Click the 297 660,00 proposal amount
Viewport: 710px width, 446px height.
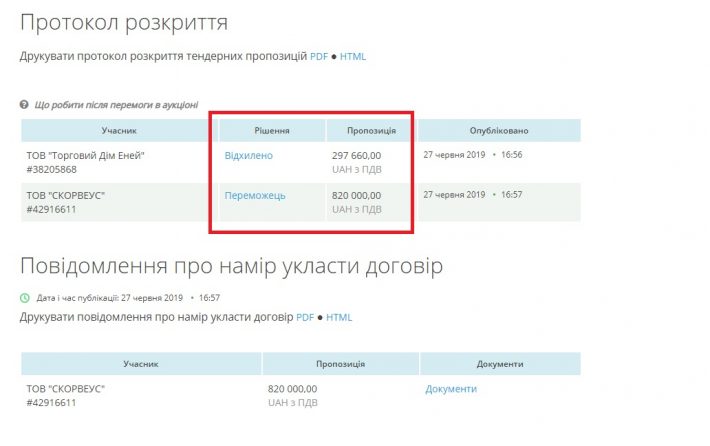pyautogui.click(x=356, y=156)
